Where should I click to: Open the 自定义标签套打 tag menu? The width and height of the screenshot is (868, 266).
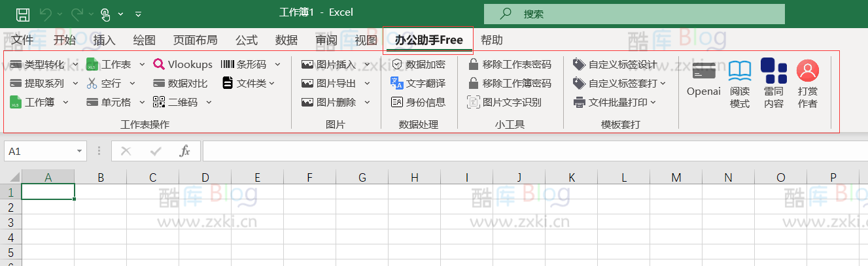pyautogui.click(x=619, y=83)
